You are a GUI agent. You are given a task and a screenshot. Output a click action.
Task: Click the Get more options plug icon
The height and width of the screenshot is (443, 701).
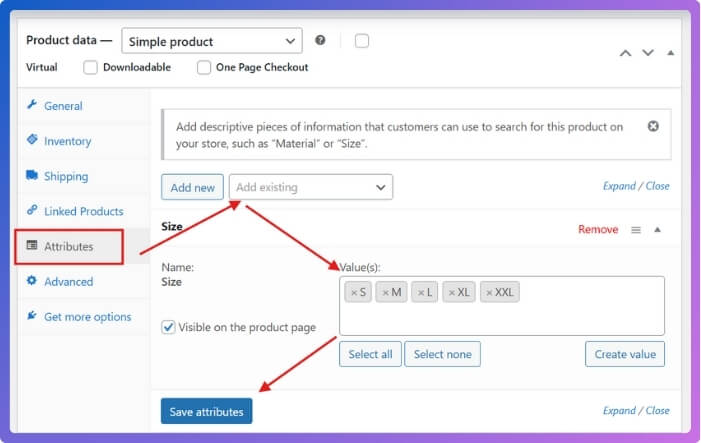pos(32,316)
